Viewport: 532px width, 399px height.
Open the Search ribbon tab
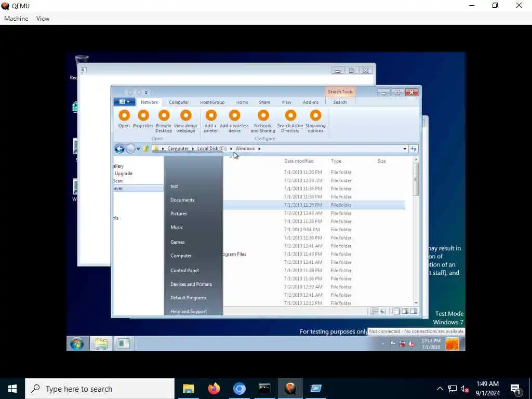click(x=340, y=102)
